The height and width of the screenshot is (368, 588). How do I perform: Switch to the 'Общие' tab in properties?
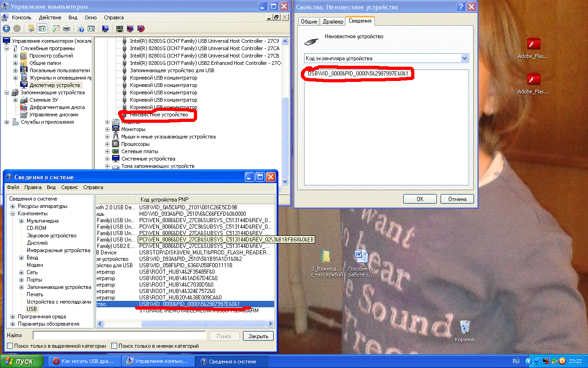309,22
